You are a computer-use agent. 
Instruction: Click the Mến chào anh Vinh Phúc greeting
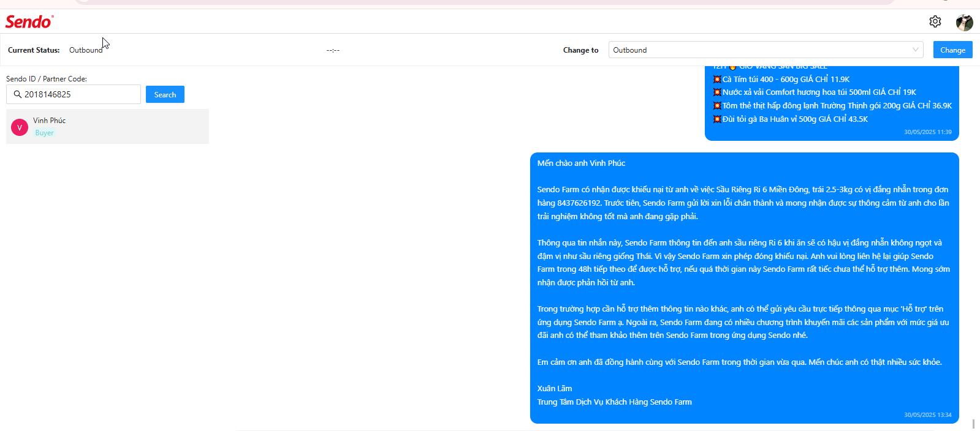point(581,163)
